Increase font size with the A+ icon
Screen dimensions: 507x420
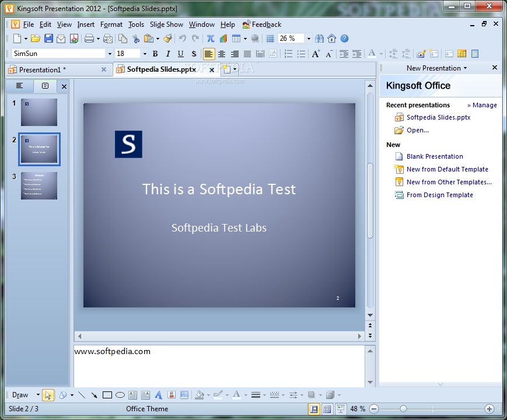point(316,54)
